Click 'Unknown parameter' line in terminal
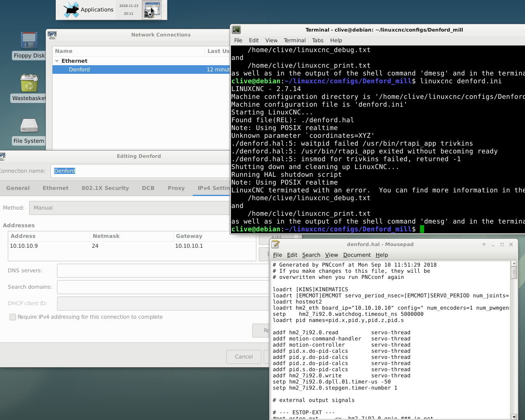 click(x=303, y=136)
